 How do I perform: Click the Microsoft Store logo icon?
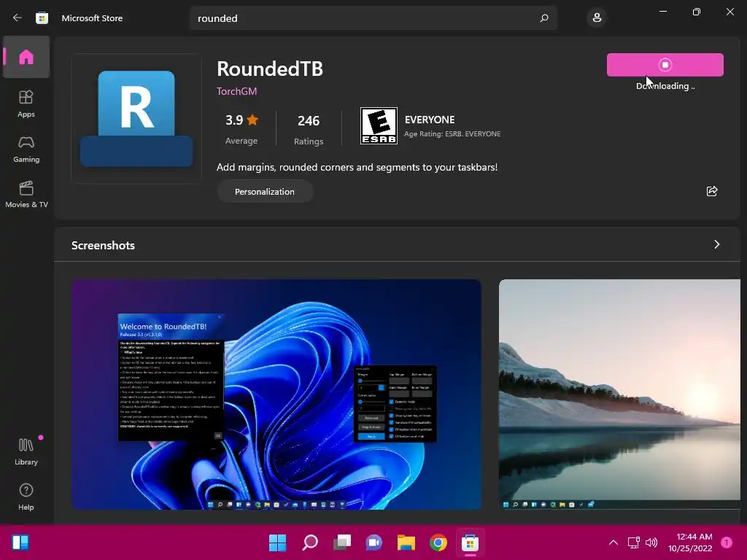pyautogui.click(x=42, y=17)
